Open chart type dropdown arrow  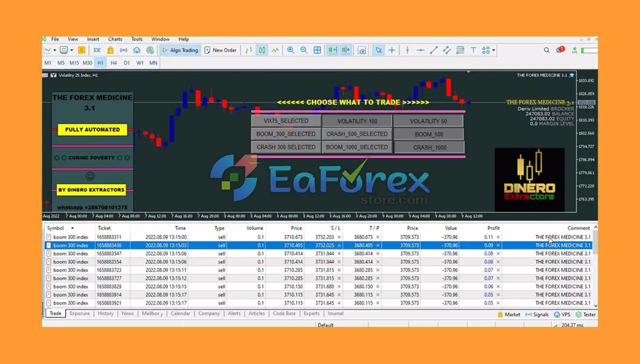click(54, 50)
